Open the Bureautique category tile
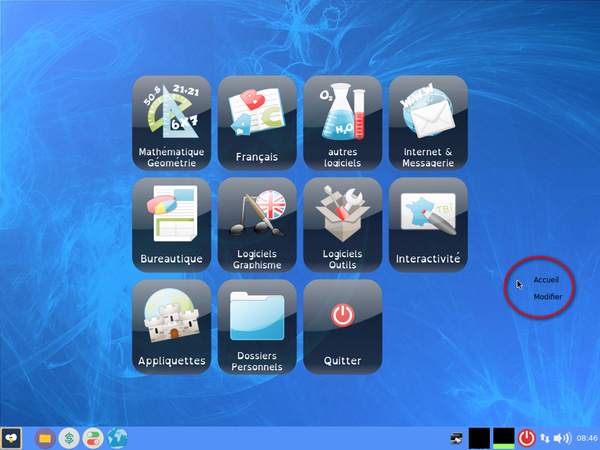 [x=171, y=225]
